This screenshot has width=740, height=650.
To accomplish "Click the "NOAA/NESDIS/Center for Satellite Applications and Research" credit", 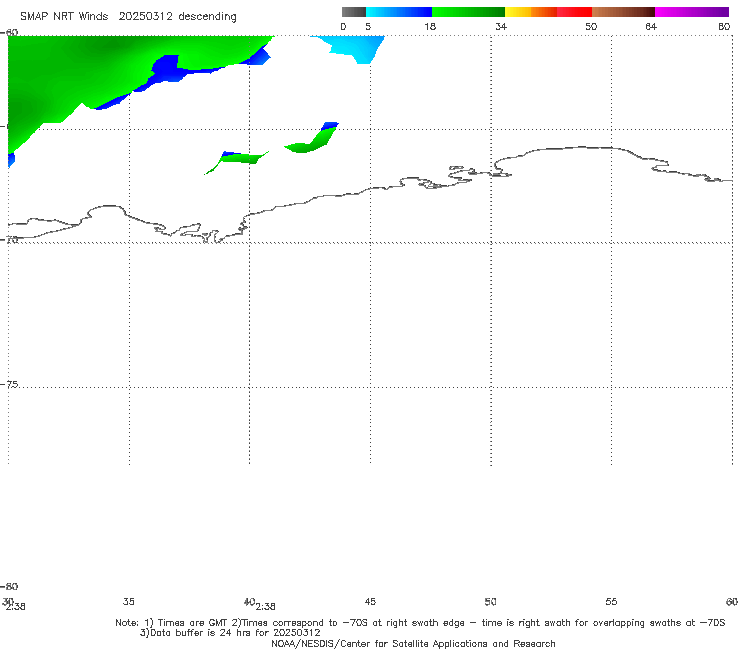I will click(x=413, y=643).
